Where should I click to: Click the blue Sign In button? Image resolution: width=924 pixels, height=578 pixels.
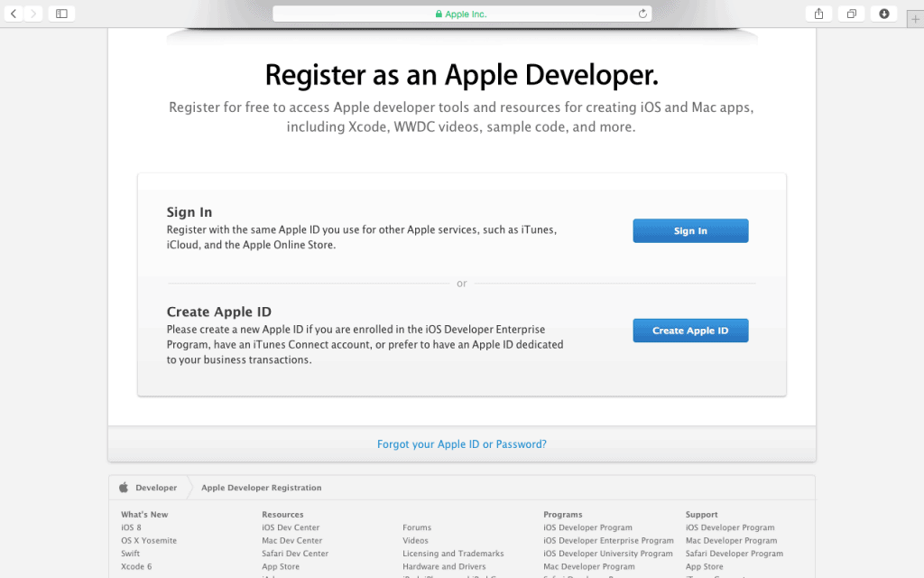click(x=690, y=230)
